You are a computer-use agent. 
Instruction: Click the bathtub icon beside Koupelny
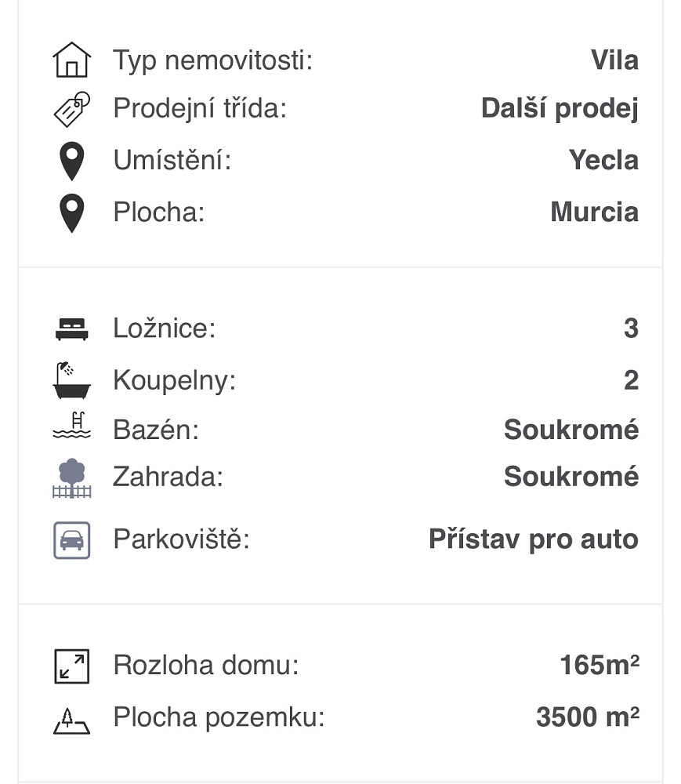pyautogui.click(x=72, y=380)
